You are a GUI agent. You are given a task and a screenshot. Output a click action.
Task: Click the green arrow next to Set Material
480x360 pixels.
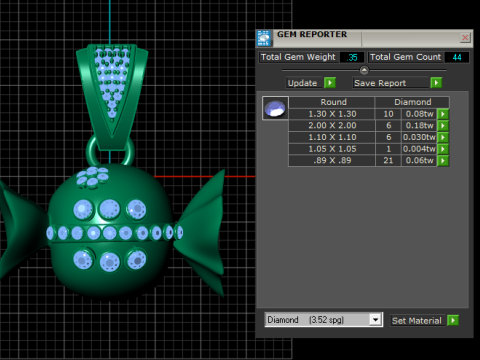[x=453, y=321]
